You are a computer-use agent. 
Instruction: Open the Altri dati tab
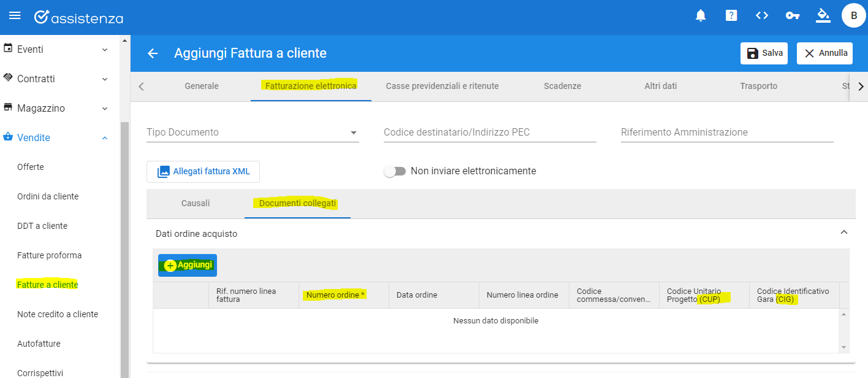click(661, 86)
